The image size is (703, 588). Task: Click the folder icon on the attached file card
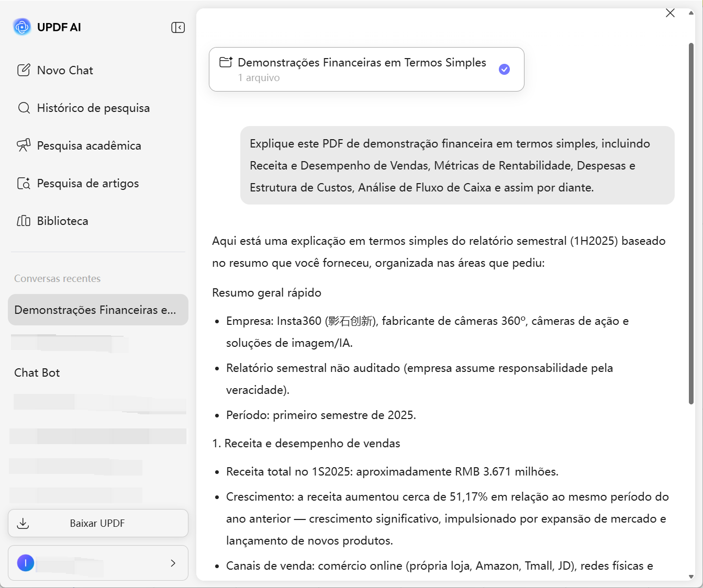(226, 62)
